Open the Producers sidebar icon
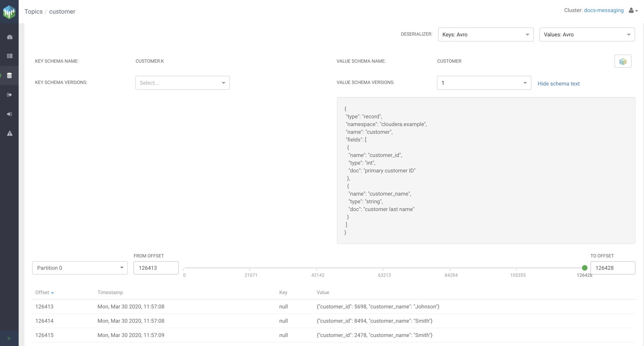Image resolution: width=644 pixels, height=346 pixels. coord(10,95)
